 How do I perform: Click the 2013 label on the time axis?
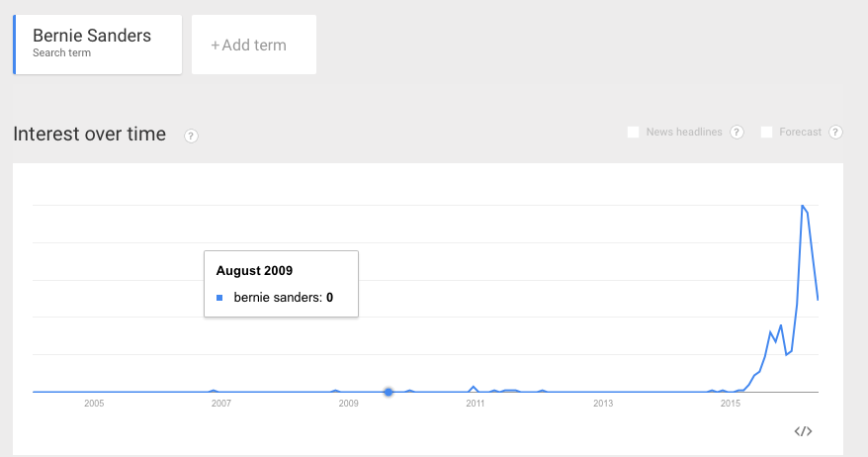pyautogui.click(x=603, y=404)
